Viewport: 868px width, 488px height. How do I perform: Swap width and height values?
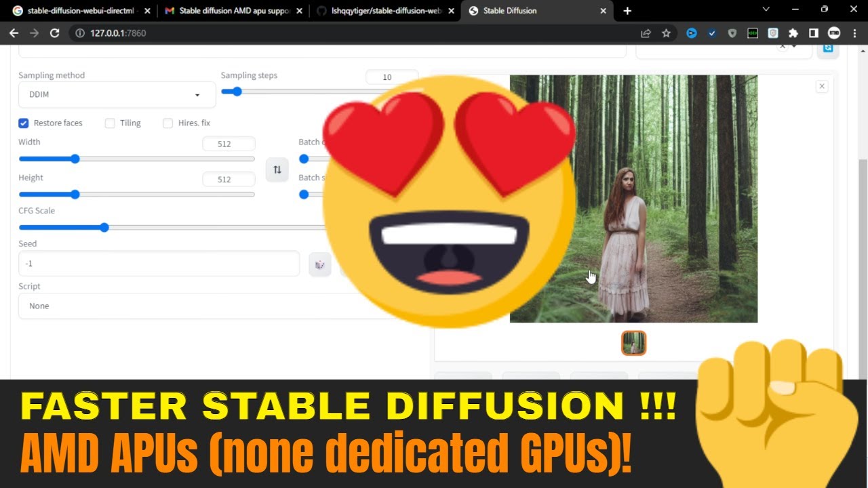tap(277, 169)
